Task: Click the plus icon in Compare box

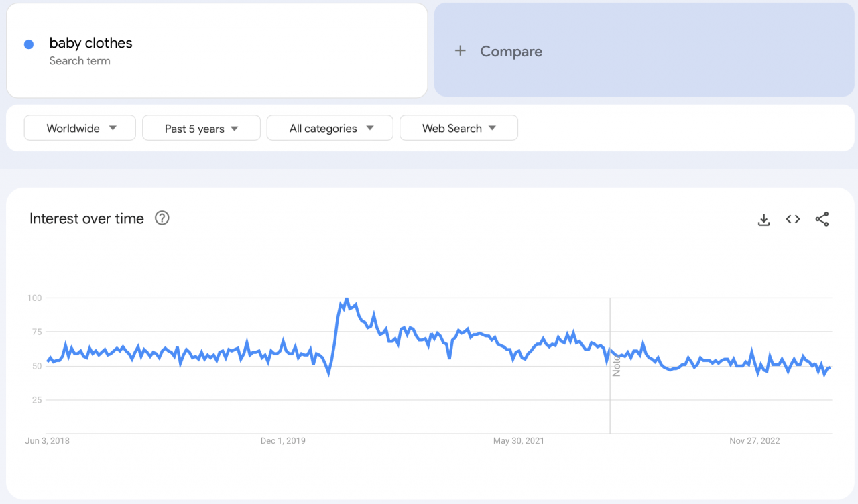Action: coord(460,51)
